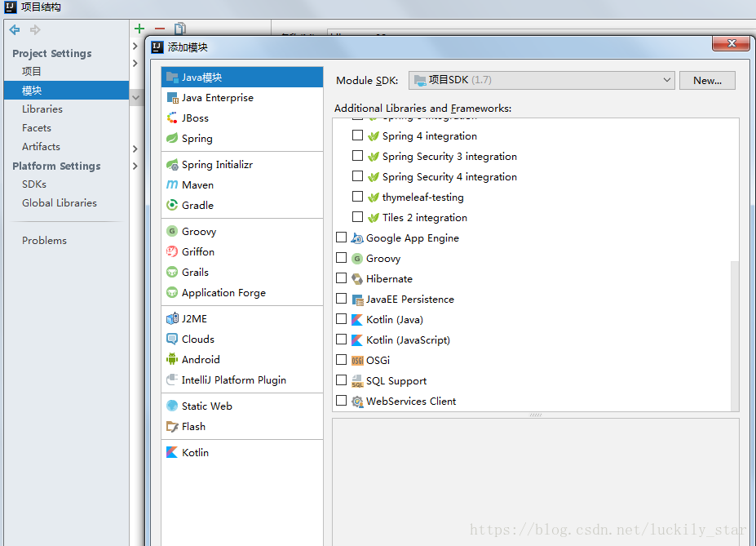Click the Google App Engine framework icon
Screen dimensions: 756x546
point(356,238)
